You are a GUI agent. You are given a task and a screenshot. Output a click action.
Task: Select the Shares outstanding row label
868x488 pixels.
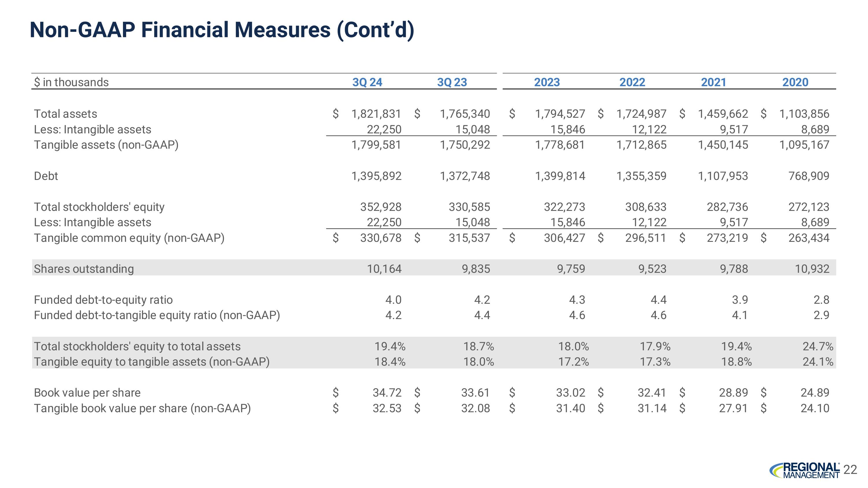(84, 269)
